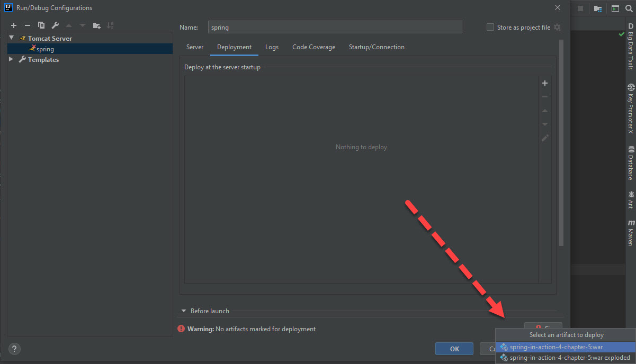Open the Logs tab
636x364 pixels.
272,47
